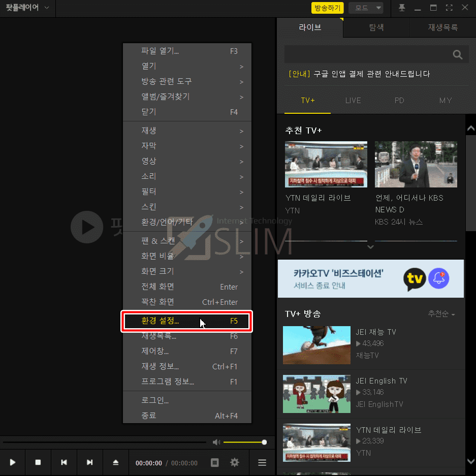Expand recommended TV+ chevron below thumbnails
Image resolution: width=476 pixels, height=476 pixels.
[x=370, y=247]
